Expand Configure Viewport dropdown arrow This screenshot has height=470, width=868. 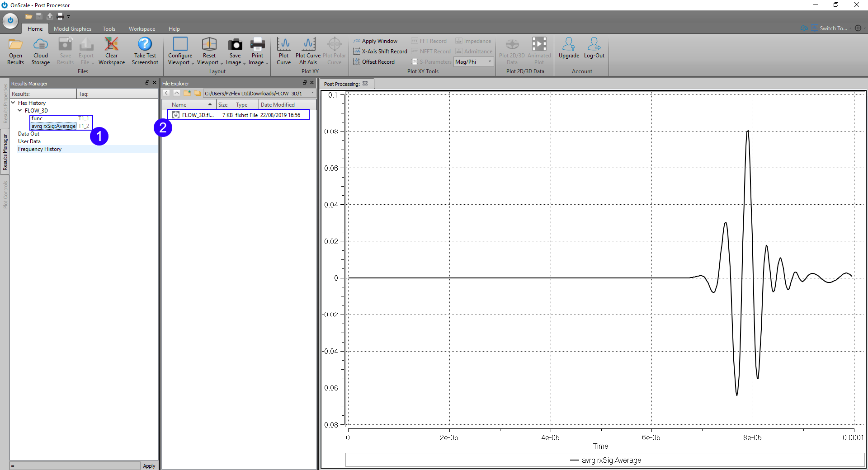click(193, 63)
